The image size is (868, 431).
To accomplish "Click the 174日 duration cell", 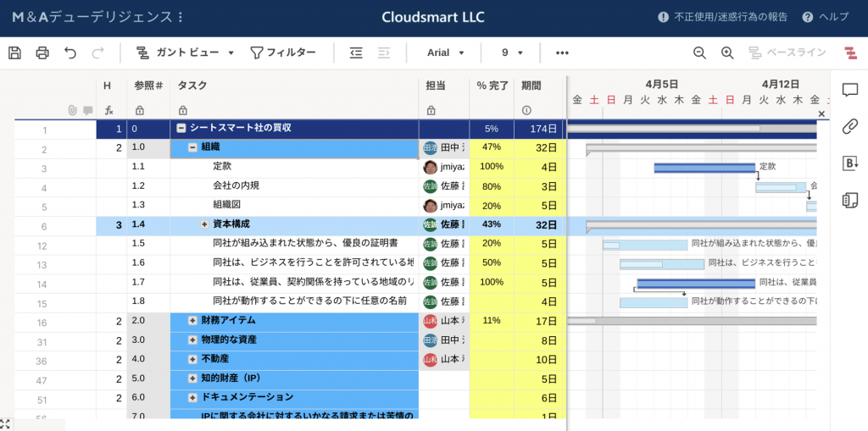I will click(x=538, y=129).
